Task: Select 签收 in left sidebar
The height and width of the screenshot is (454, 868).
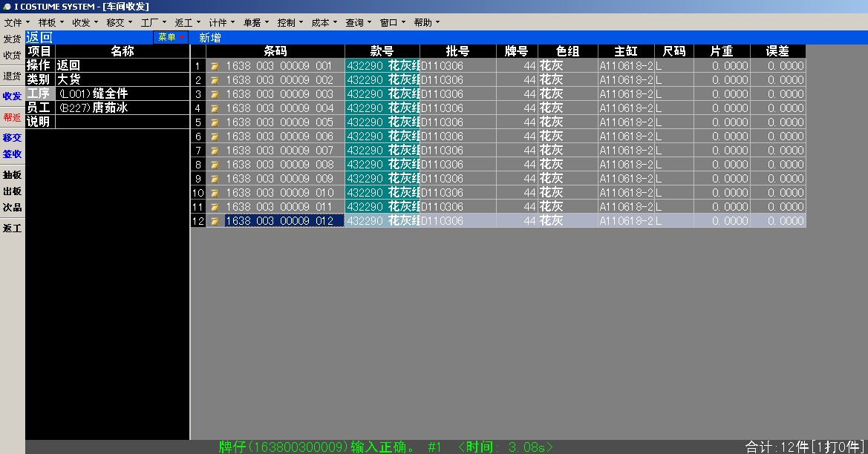Action: (x=12, y=154)
